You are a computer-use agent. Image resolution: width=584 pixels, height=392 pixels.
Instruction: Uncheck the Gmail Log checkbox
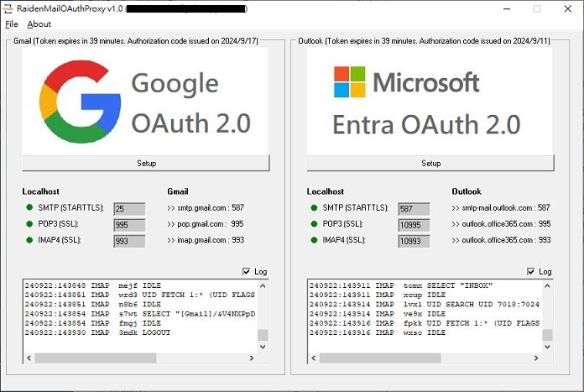(246, 272)
